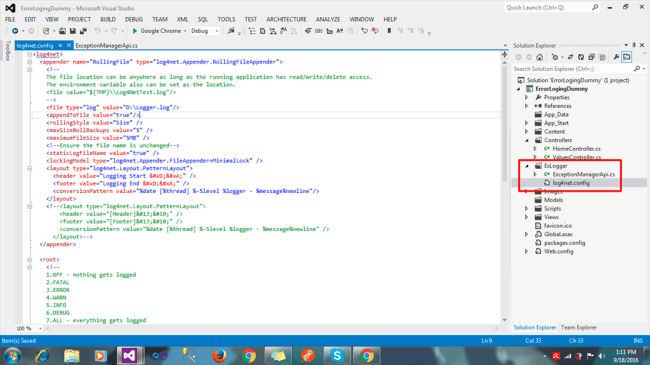Open the Debug configuration dropdown
Viewport: 650px width, 365px height.
pyautogui.click(x=204, y=31)
